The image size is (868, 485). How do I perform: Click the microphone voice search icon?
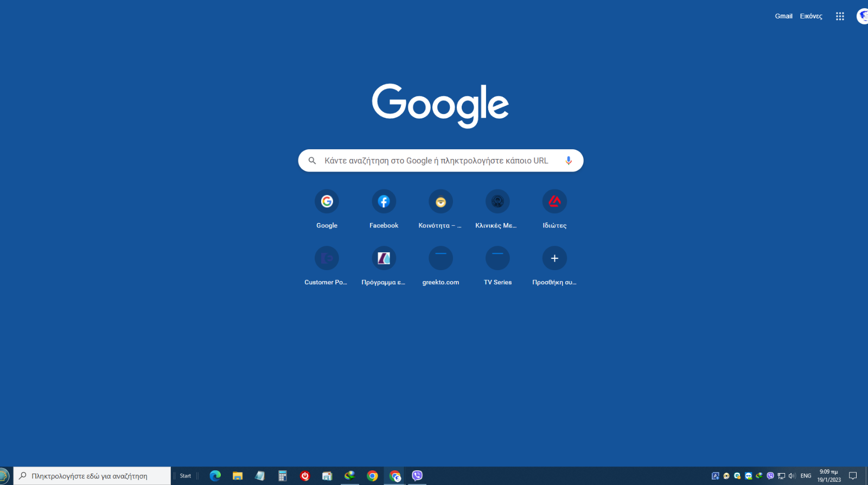tap(569, 161)
